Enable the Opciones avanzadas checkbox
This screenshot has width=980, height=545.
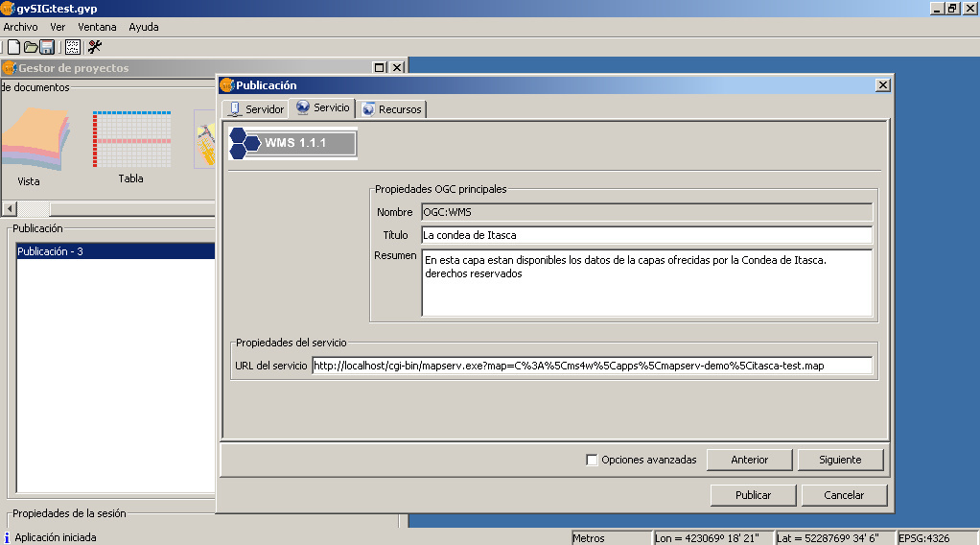pos(592,460)
